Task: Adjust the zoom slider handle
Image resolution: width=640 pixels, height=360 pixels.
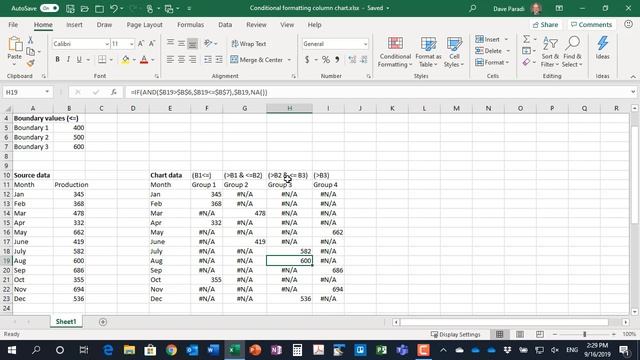Action: click(x=584, y=334)
